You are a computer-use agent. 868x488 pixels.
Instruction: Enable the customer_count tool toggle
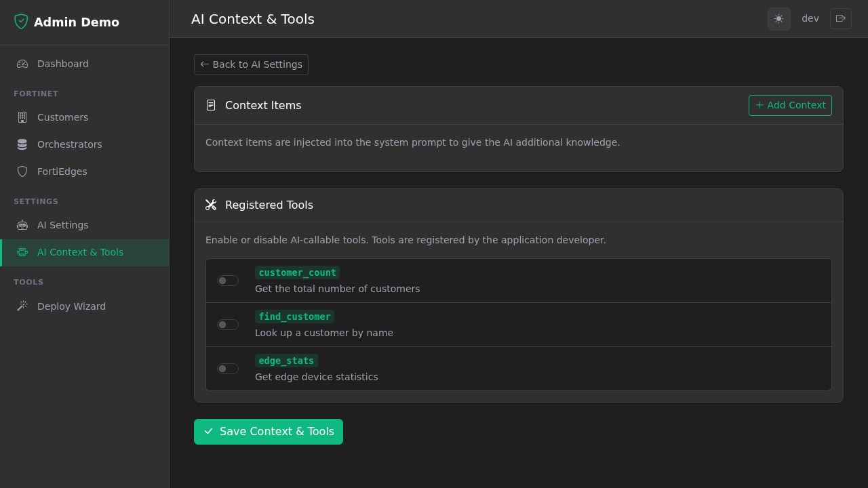click(228, 281)
